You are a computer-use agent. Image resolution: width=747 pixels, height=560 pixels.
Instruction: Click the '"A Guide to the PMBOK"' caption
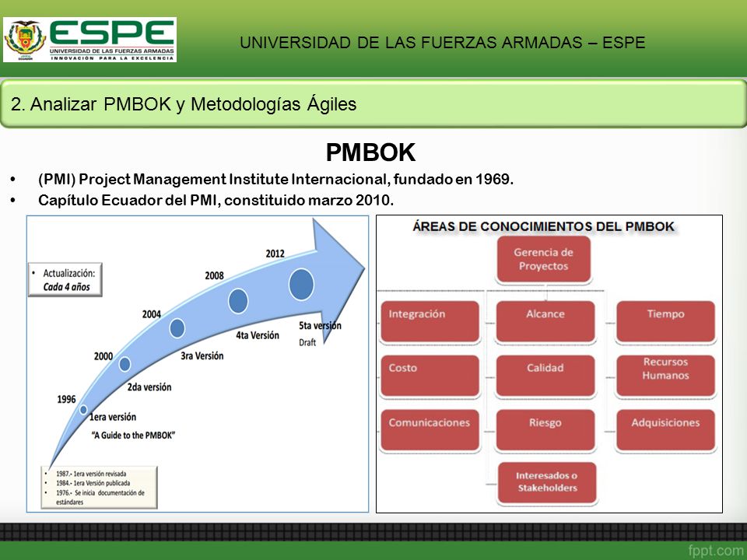133,435
